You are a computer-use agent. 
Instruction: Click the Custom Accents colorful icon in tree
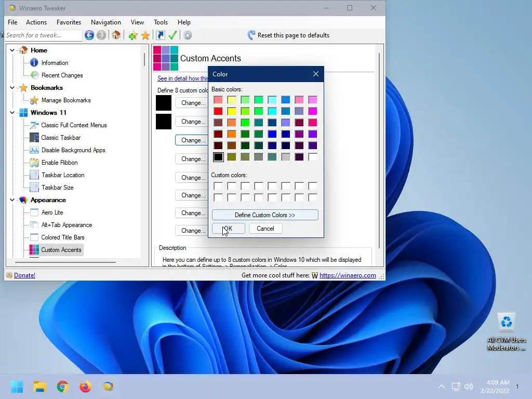click(34, 250)
